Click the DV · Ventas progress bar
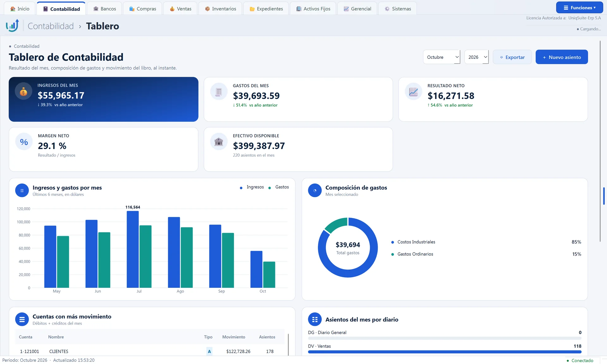The height and width of the screenshot is (364, 607). pyautogui.click(x=445, y=352)
